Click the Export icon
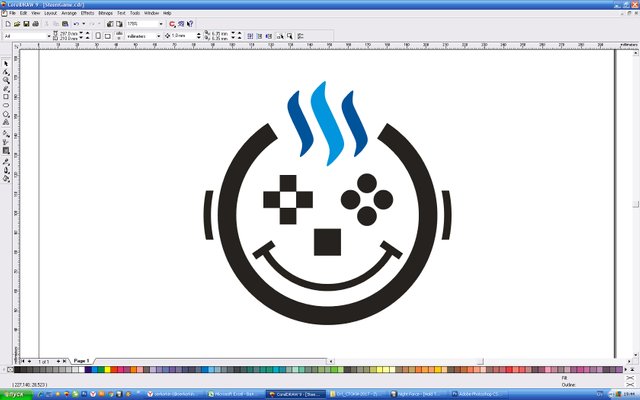This screenshot has width=640, height=400. [119, 24]
